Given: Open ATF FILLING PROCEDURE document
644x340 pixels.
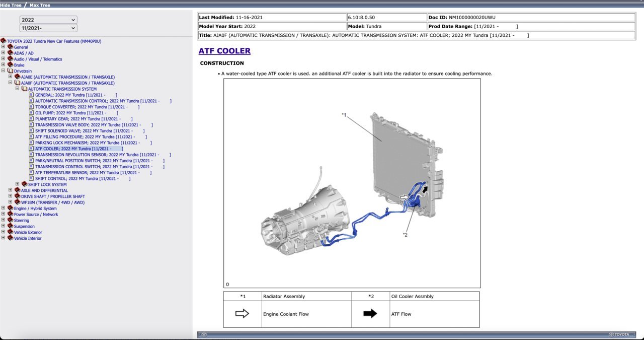Looking at the screenshot, I should coord(91,137).
